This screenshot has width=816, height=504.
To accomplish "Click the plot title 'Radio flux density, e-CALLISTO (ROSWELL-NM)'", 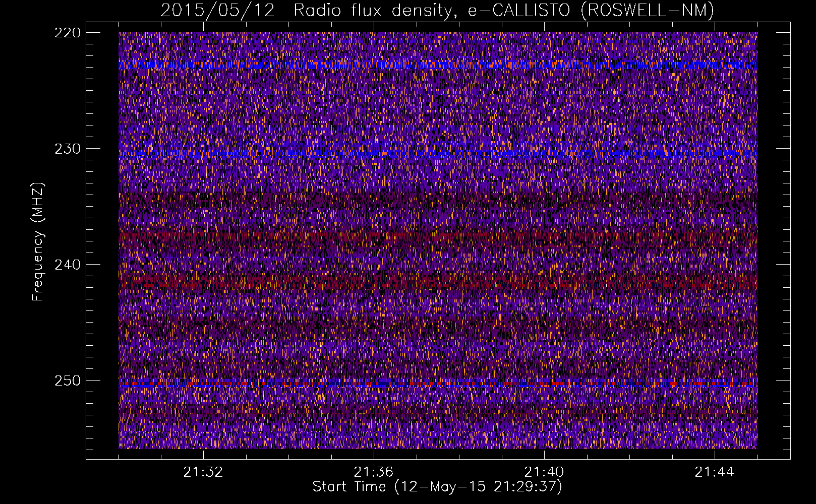I will click(504, 10).
